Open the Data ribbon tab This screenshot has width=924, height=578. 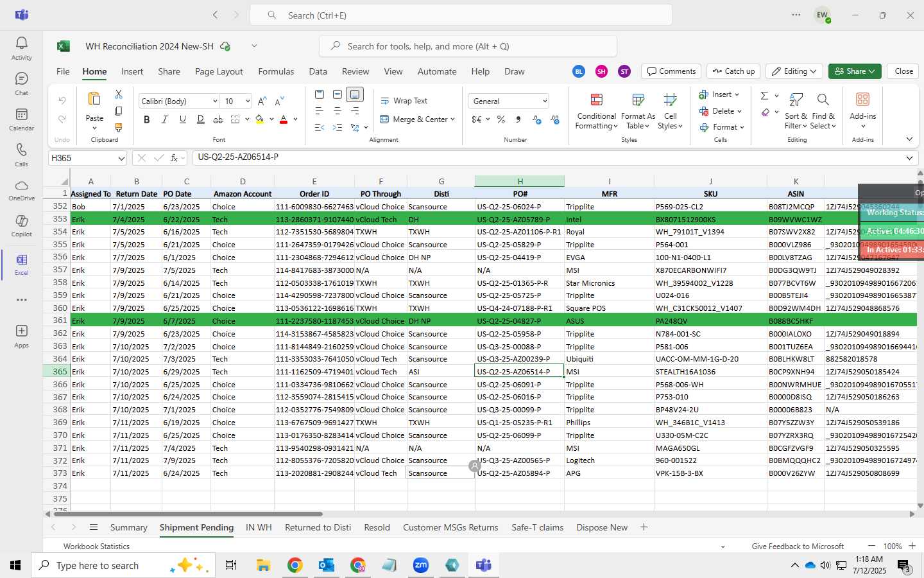point(318,71)
